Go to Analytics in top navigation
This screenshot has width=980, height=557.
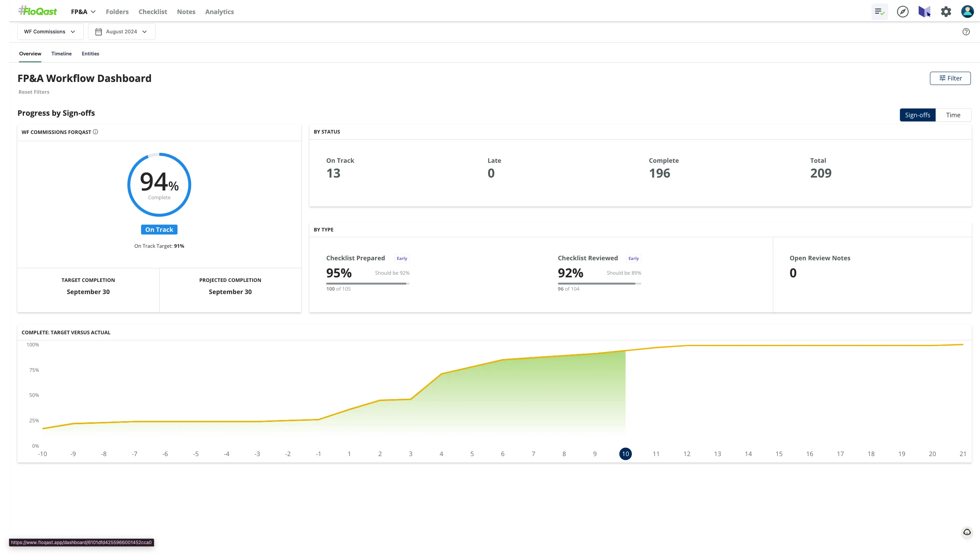click(220, 12)
